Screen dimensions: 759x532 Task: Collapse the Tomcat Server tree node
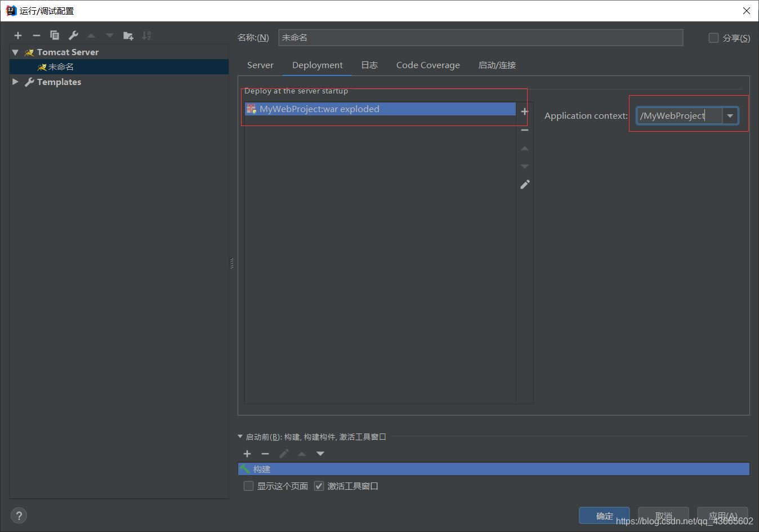click(15, 52)
